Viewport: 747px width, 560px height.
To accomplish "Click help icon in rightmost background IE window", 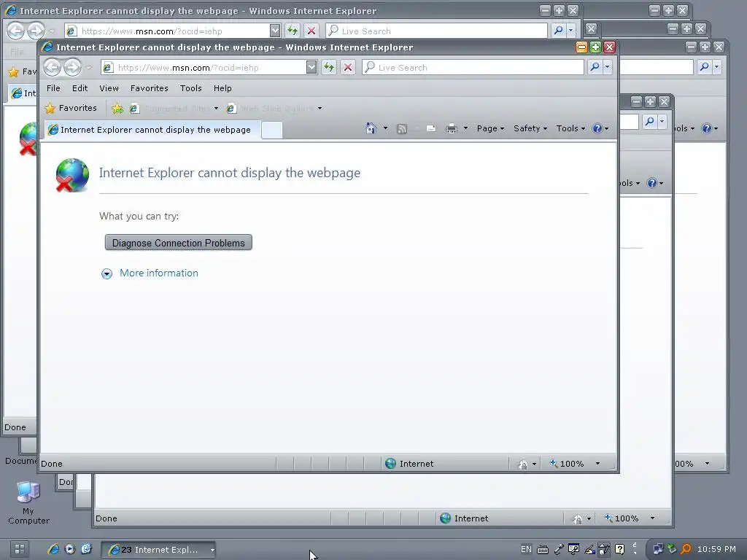I will (x=706, y=128).
